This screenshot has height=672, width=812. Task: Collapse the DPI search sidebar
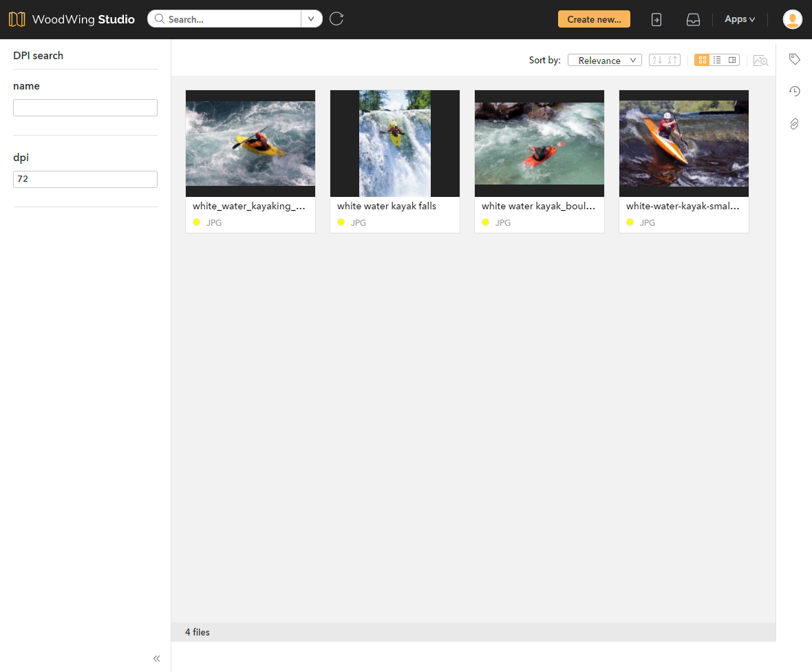(156, 658)
